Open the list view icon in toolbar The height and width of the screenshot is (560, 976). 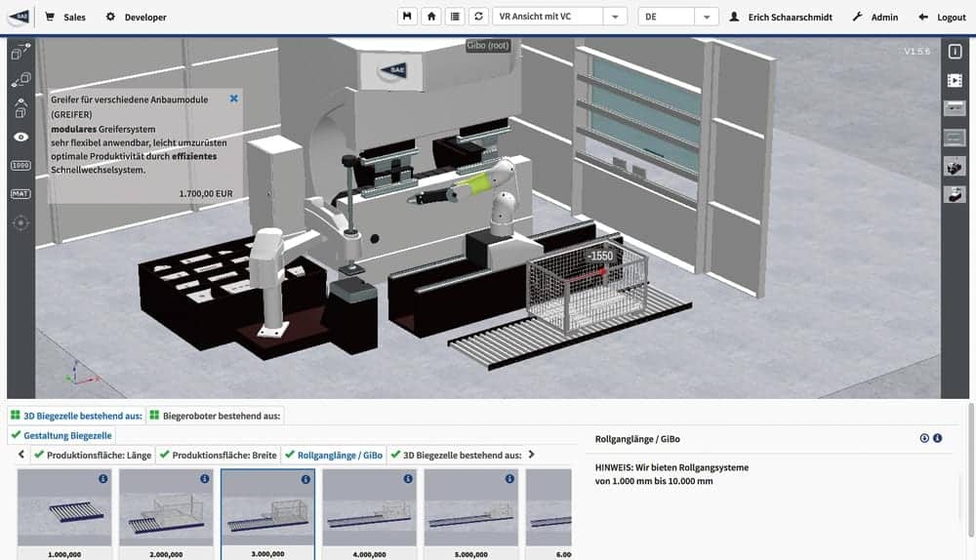(x=455, y=17)
